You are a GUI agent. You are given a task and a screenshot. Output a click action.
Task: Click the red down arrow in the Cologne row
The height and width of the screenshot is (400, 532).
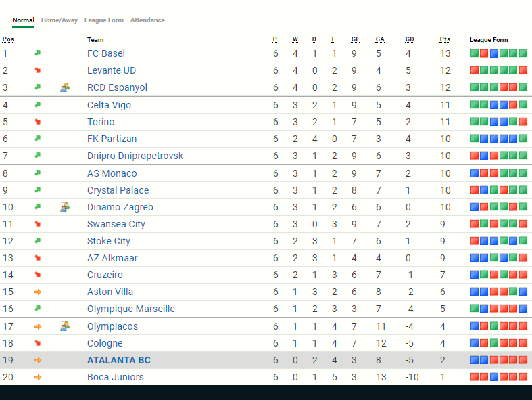[x=38, y=343]
